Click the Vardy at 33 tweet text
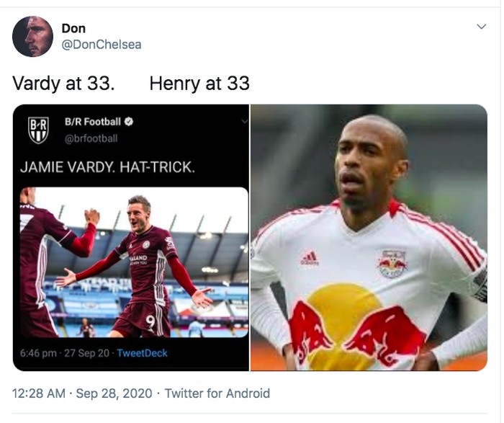 [x=63, y=84]
